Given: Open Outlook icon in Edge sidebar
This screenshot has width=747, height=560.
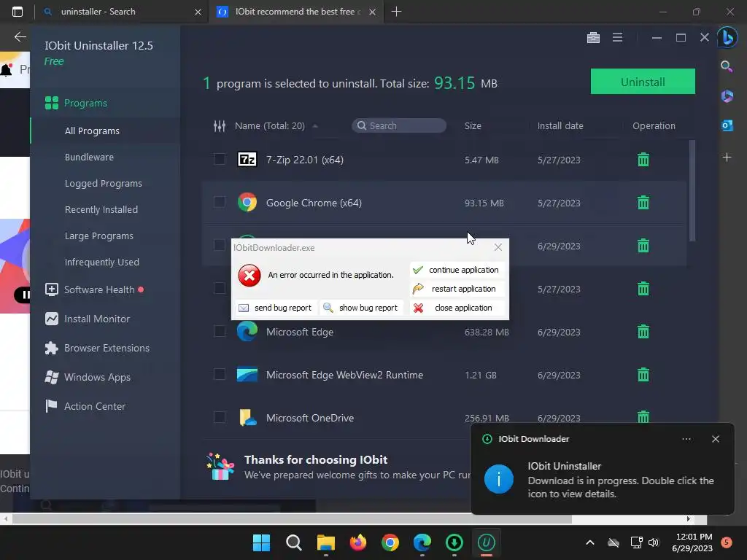Looking at the screenshot, I should 727,125.
